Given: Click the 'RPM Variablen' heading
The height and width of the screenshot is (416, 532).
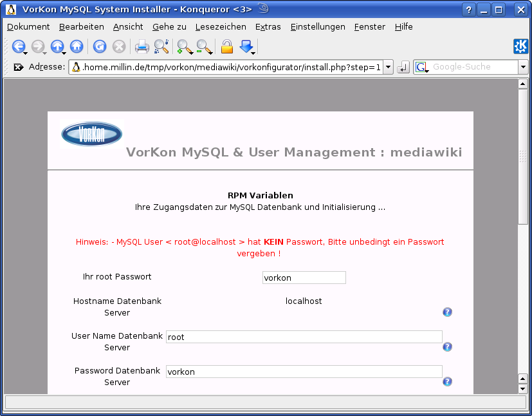Looking at the screenshot, I should [261, 196].
